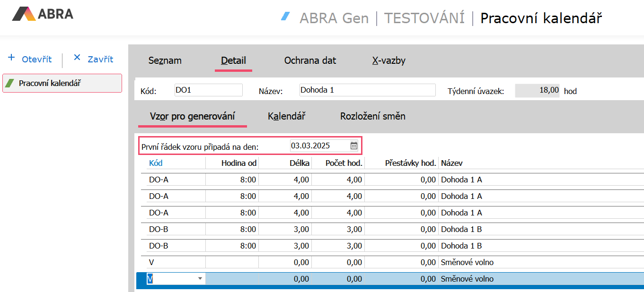Screen dimensions: 644x292
Task: Click the Týdenní úvazek value field
Action: 538,91
